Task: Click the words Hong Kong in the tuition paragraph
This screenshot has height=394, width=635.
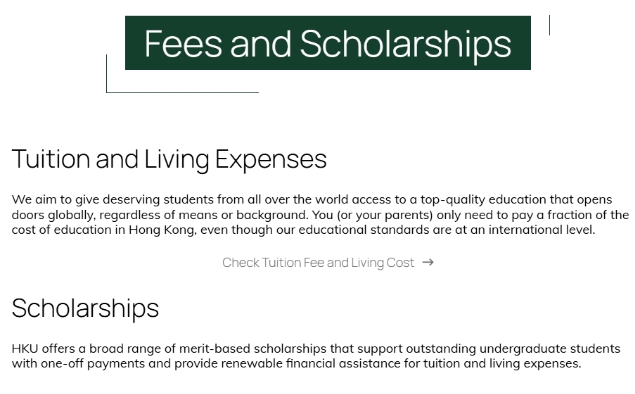Action: [x=161, y=230]
